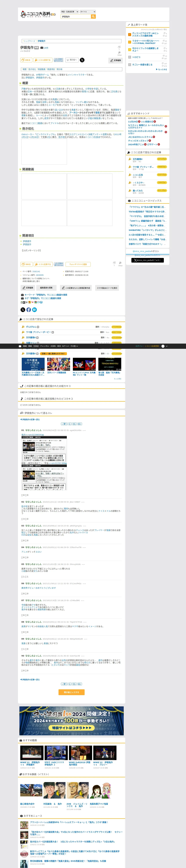The width and height of the screenshot is (186, 868).
Task: Open the 11月29日 trend link
Action: 133,122
